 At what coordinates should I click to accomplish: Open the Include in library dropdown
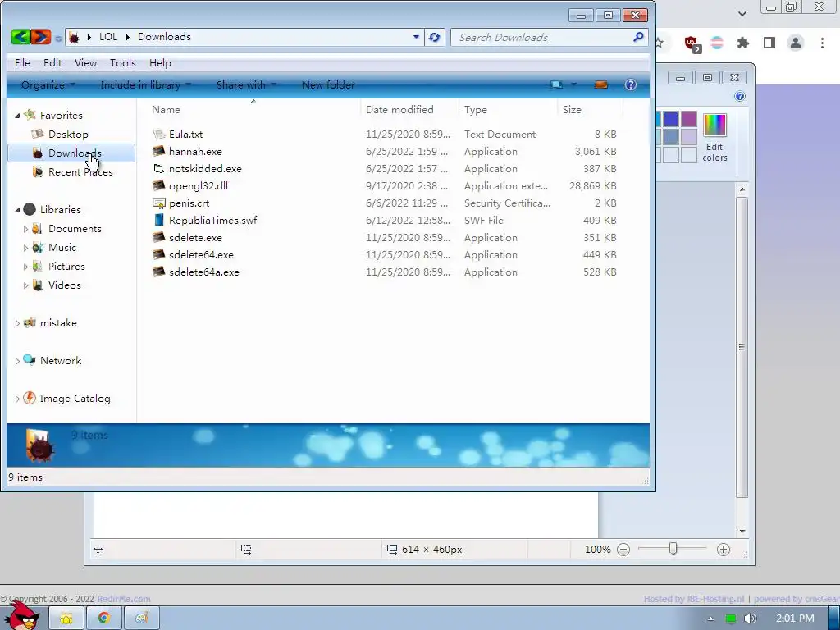[x=145, y=85]
